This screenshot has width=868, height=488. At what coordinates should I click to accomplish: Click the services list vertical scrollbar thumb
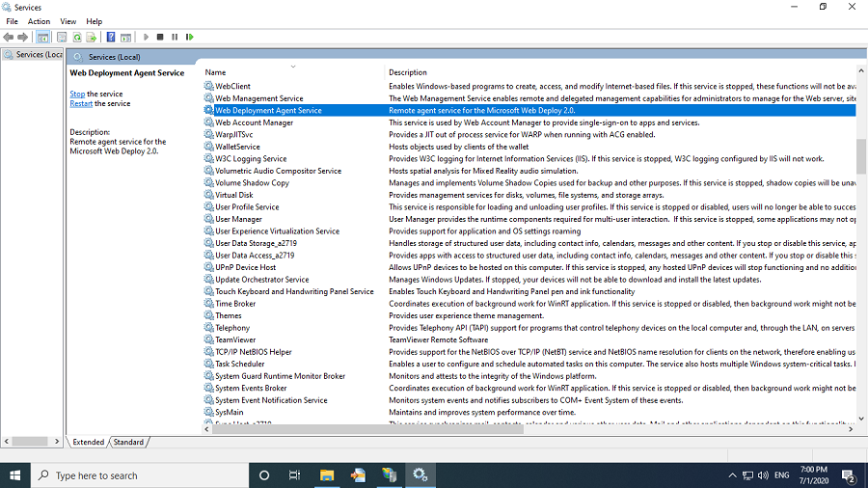(x=861, y=156)
